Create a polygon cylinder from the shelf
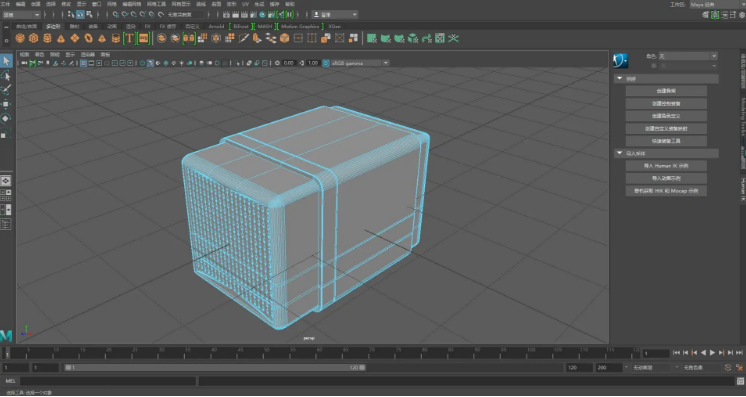Screen dimensions: 746x397 pyautogui.click(x=47, y=38)
